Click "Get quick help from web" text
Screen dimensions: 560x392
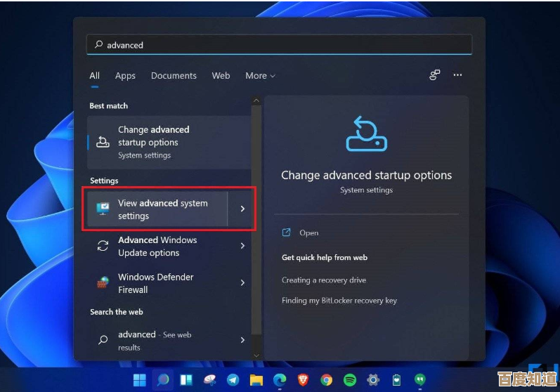(x=325, y=257)
